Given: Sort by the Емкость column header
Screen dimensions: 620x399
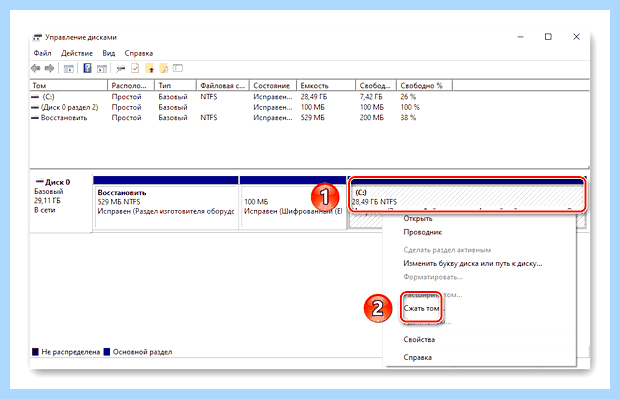Looking at the screenshot, I should (x=326, y=85).
